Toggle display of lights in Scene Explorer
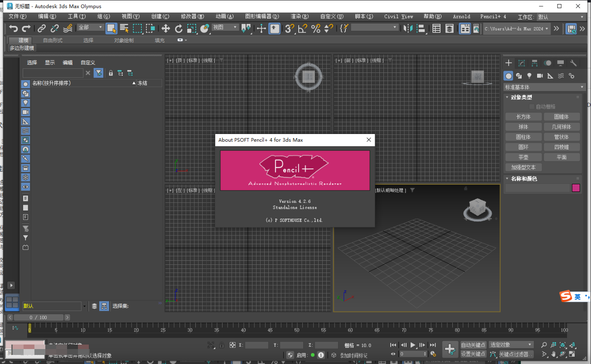 click(x=25, y=103)
